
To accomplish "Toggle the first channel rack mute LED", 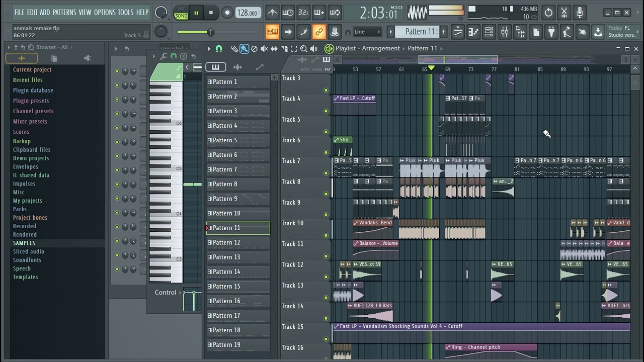I will click(x=117, y=71).
